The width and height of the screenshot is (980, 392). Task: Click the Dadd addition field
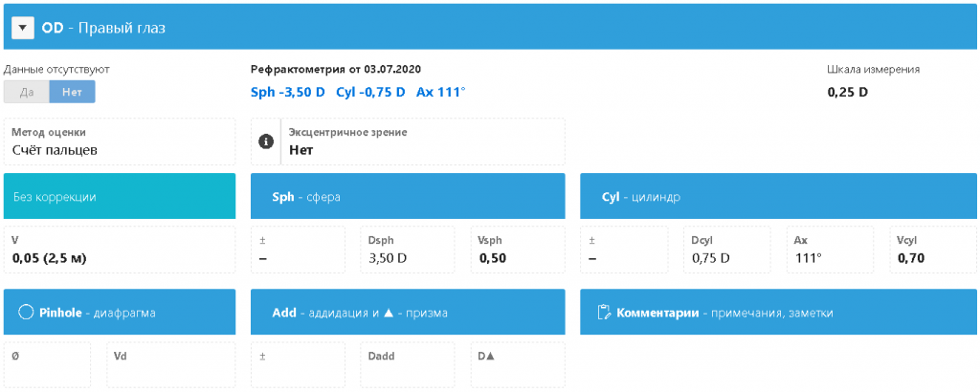point(412,364)
